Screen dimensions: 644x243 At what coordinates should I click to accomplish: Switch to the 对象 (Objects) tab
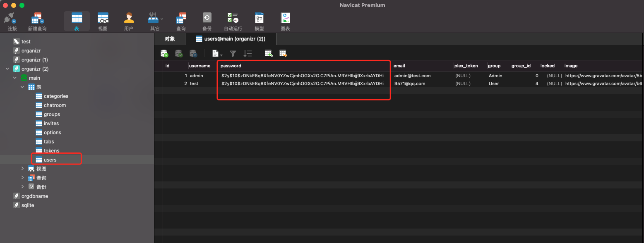tap(170, 39)
